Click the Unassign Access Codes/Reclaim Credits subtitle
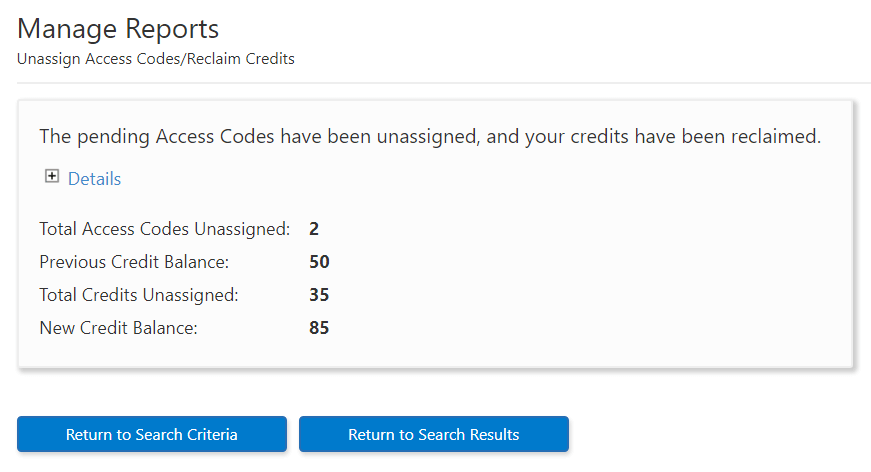This screenshot has width=871, height=472. point(156,59)
